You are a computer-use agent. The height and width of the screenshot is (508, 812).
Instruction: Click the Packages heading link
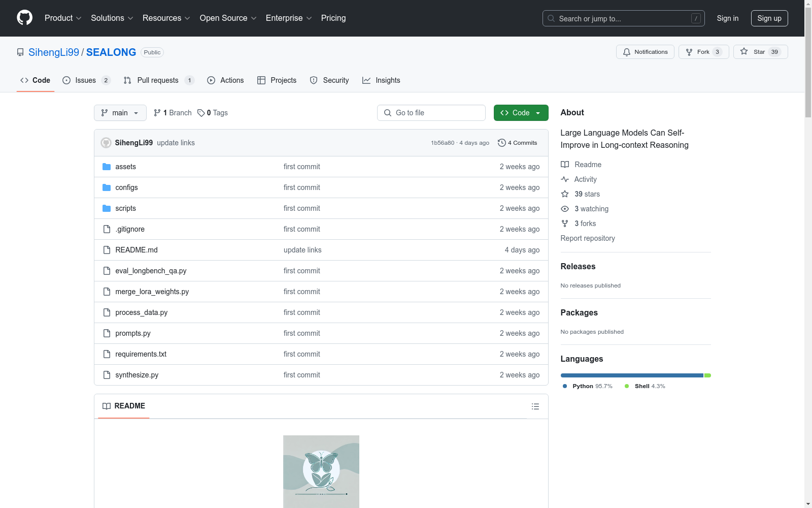tap(579, 312)
